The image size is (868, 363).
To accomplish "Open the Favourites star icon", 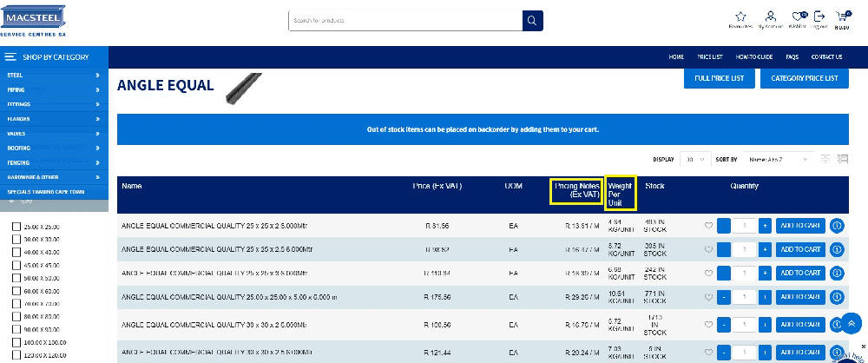I will pyautogui.click(x=740, y=16).
